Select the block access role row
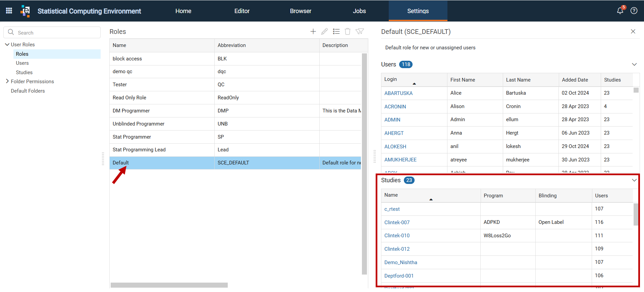 click(235, 58)
